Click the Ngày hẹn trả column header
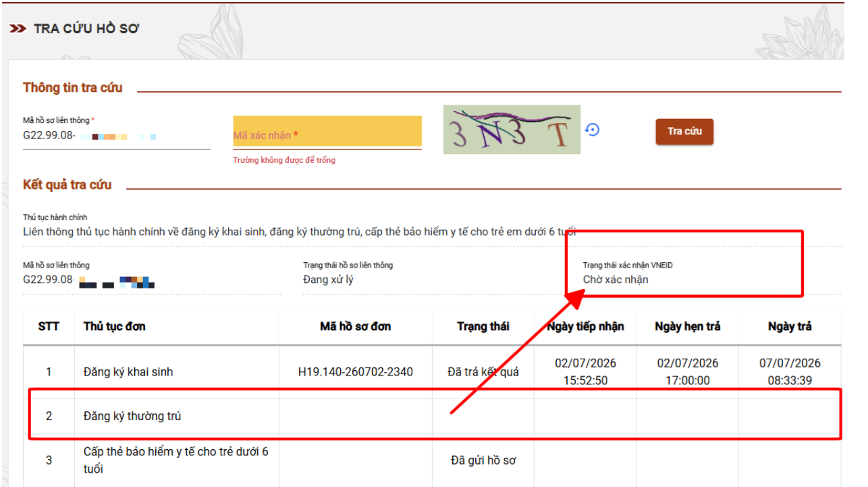868x487 pixels. pyautogui.click(x=687, y=326)
